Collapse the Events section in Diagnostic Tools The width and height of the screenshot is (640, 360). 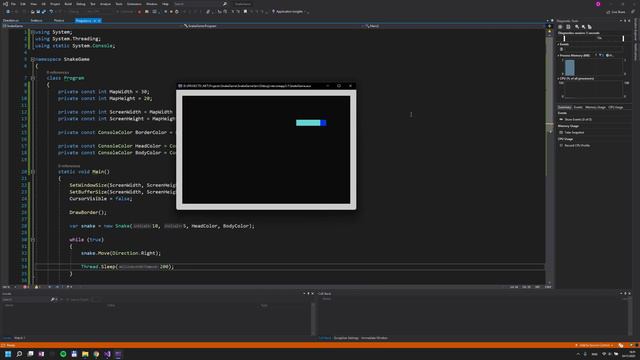(559, 44)
